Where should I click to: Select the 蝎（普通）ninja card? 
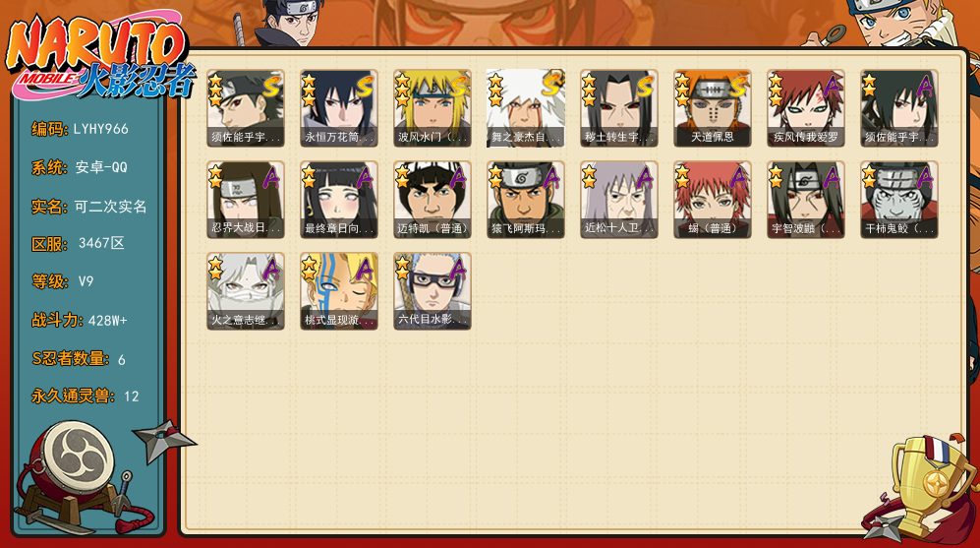(x=713, y=200)
